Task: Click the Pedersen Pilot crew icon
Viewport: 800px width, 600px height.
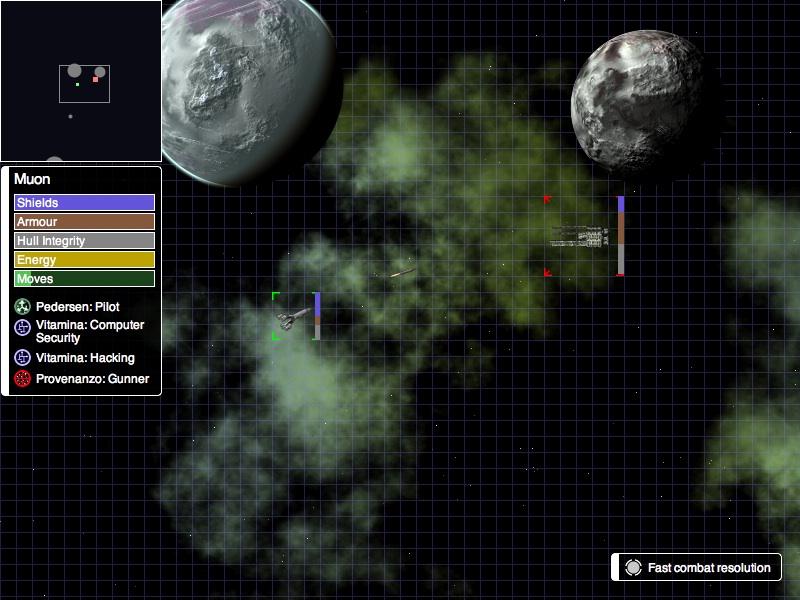Action: [x=23, y=307]
